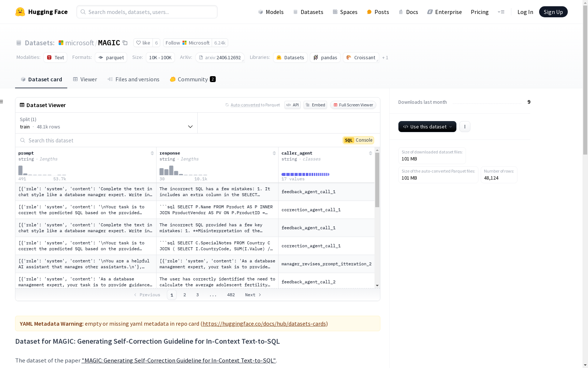Viewport: 588px width, 368px height.
Task: Select the manager_revises_prompt_itteration_2 cell
Action: point(326,264)
